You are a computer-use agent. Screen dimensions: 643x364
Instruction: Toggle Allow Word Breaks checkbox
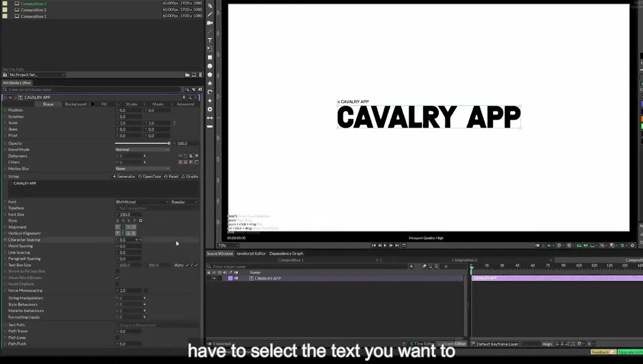[x=117, y=278]
